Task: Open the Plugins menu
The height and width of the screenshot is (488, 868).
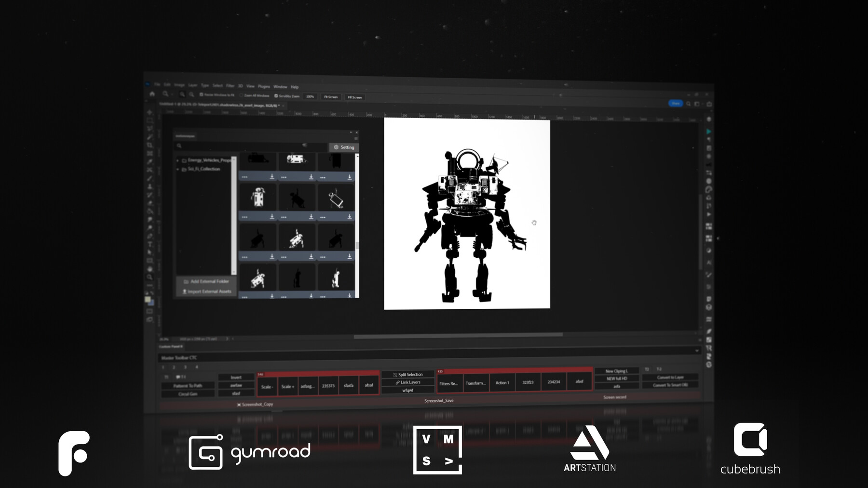Action: click(x=264, y=86)
